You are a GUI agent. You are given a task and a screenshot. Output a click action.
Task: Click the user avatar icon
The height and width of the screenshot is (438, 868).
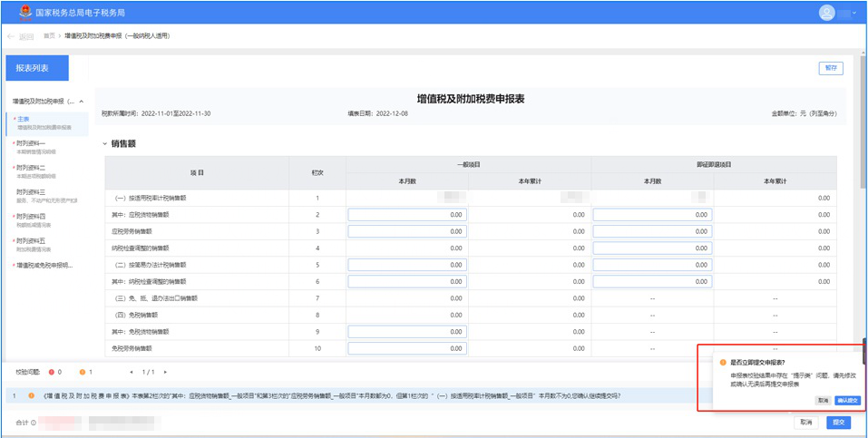826,13
